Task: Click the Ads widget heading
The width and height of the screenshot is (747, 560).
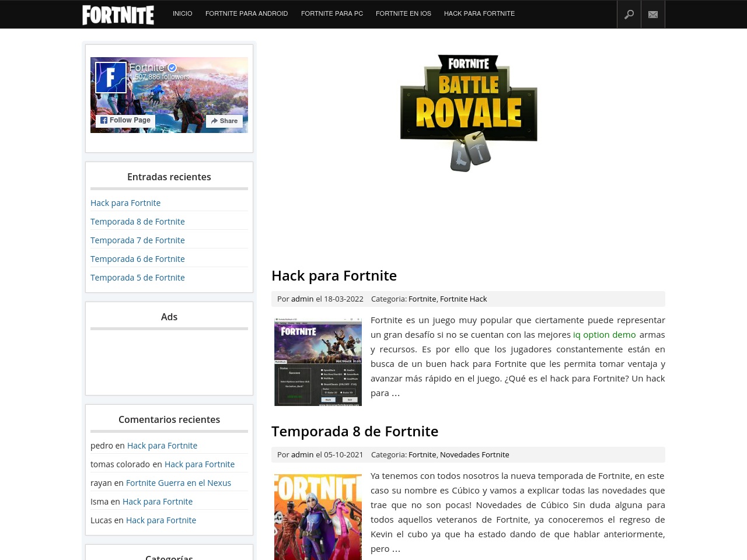Action: [x=169, y=317]
